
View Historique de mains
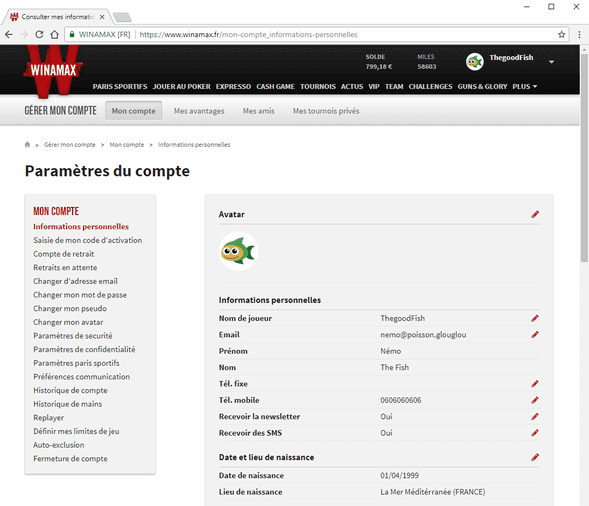tap(68, 404)
